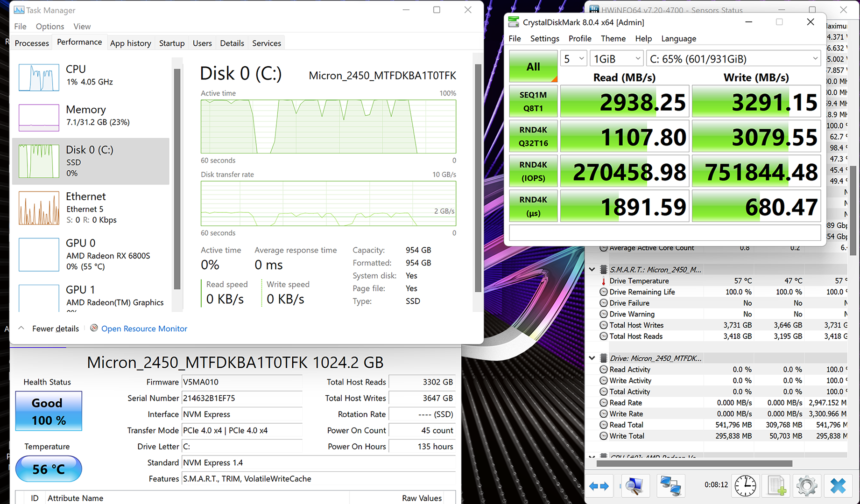
Task: Click the HWiNFO magnifier monitor icon
Action: click(x=634, y=486)
